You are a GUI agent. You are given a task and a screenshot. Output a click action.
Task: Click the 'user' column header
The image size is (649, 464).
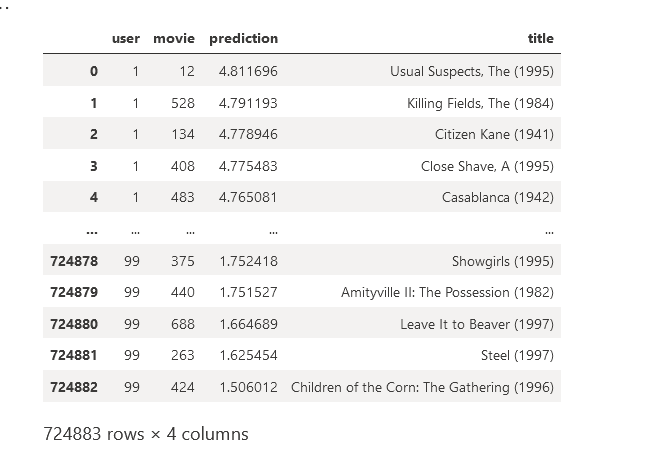pos(126,39)
